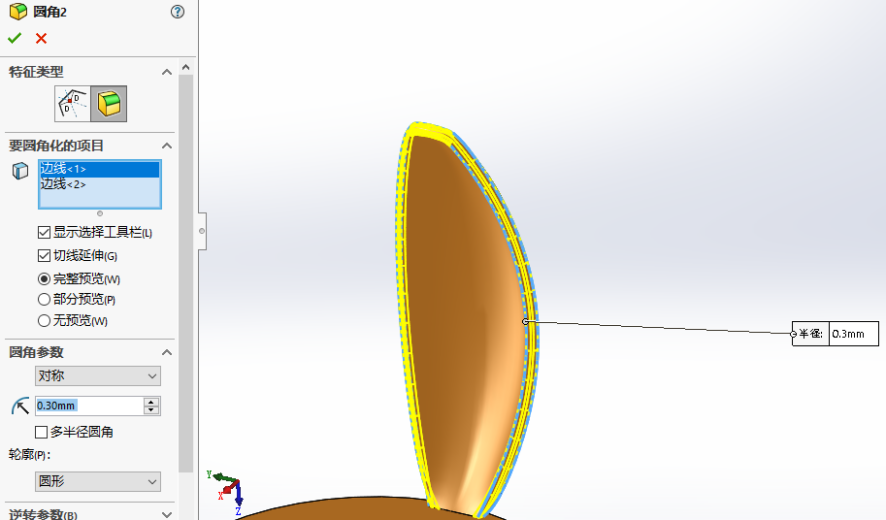Open help for 圆角2 feature

click(x=177, y=12)
